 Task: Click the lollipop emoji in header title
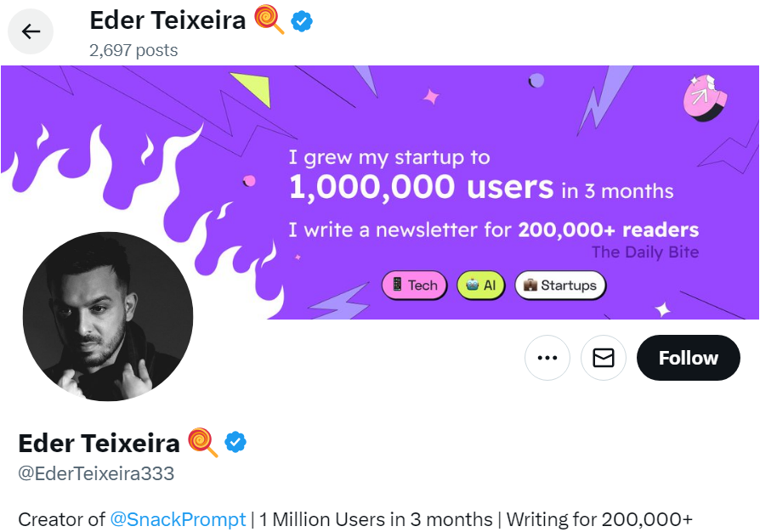click(x=269, y=20)
